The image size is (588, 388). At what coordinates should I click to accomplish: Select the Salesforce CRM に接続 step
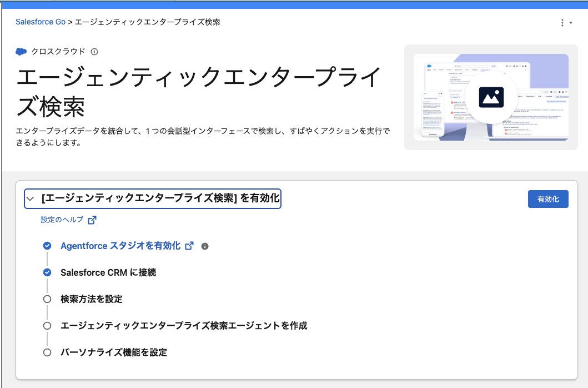pyautogui.click(x=108, y=272)
